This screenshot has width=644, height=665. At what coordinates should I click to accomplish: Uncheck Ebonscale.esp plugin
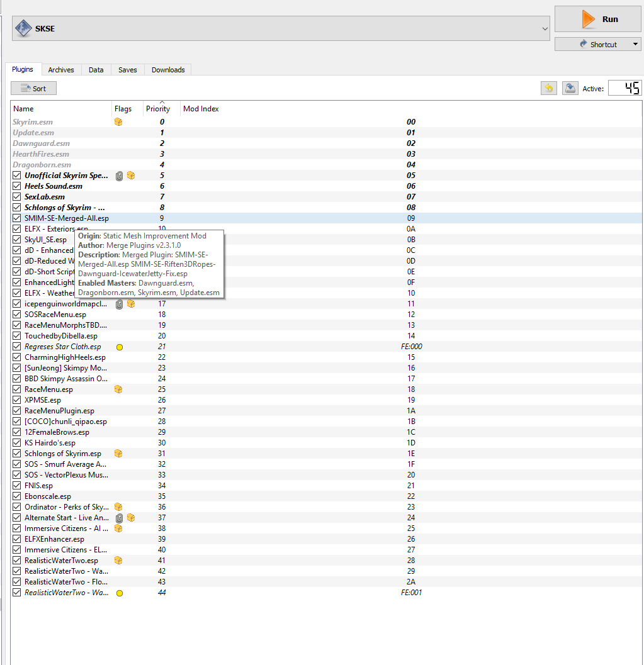(x=16, y=496)
